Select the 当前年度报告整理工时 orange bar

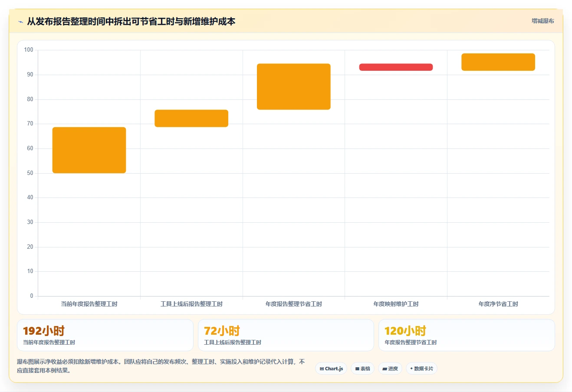point(89,150)
